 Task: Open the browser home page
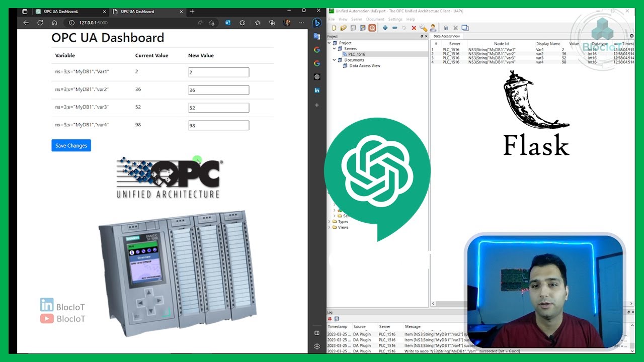point(54,23)
